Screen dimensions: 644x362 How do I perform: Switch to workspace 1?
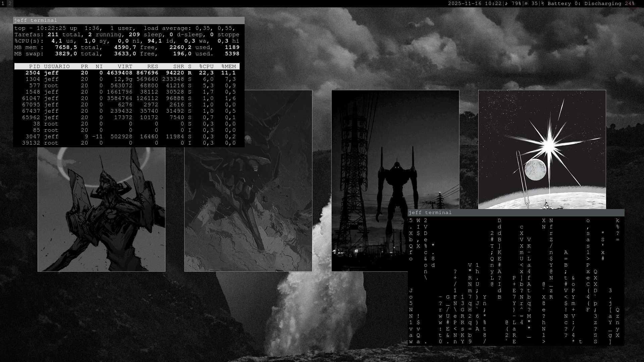[3, 4]
